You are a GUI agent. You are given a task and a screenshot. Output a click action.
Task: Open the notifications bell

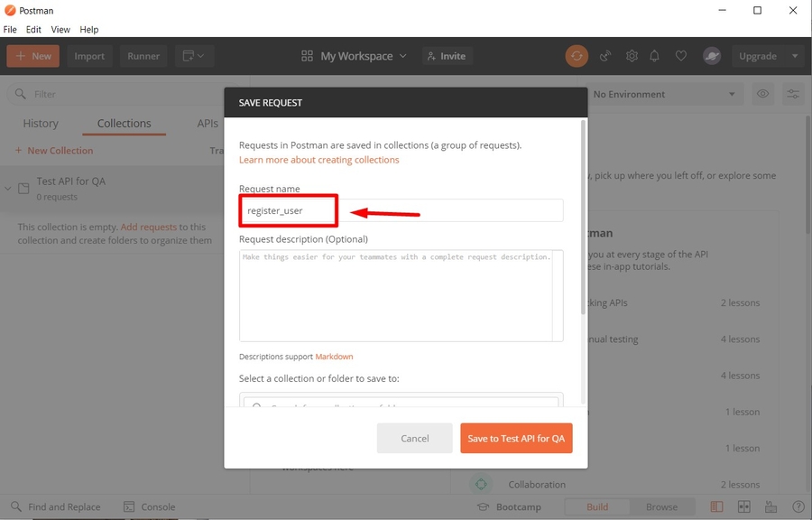coord(656,56)
